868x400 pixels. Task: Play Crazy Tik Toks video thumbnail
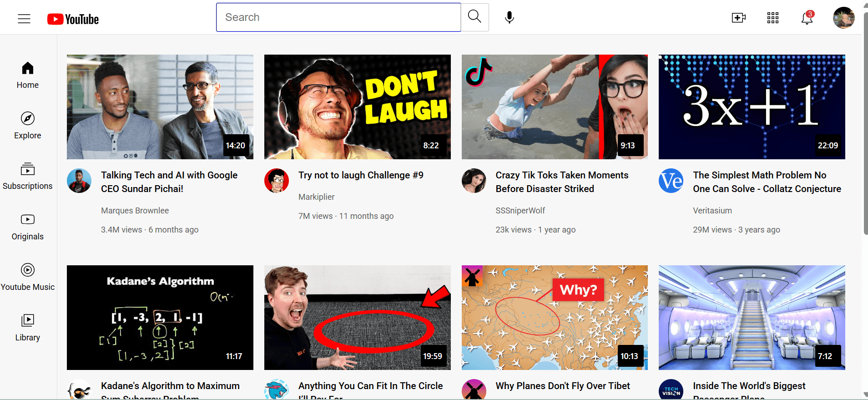(x=555, y=107)
